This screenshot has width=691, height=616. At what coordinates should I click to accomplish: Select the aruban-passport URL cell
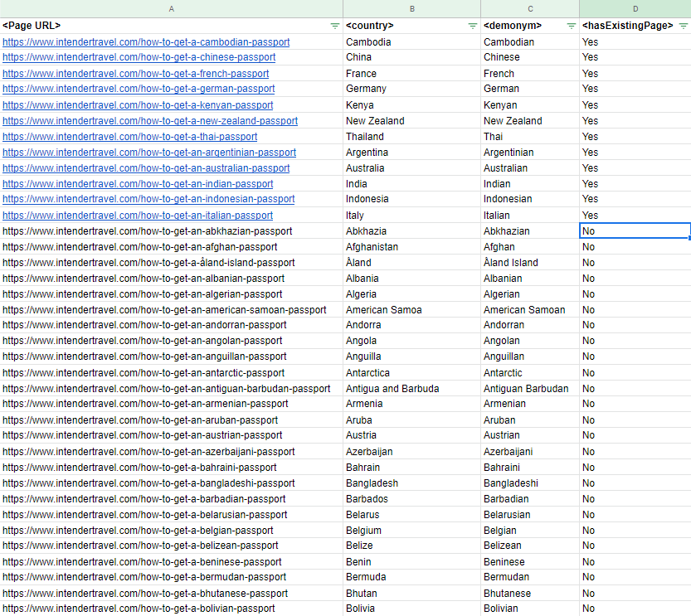[x=172, y=420]
